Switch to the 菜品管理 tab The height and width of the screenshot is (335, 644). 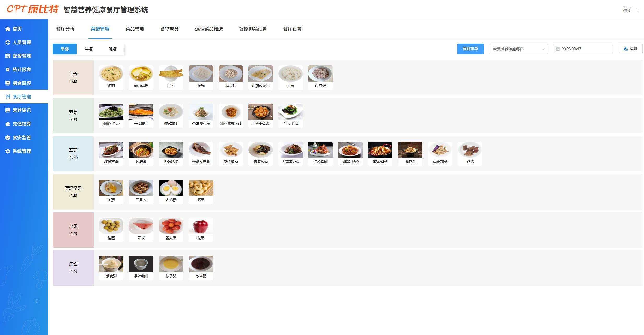tap(135, 29)
